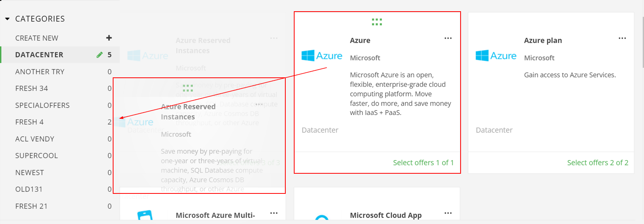Click the green drag handle dots on Azure card
644x224 pixels.
[377, 22]
